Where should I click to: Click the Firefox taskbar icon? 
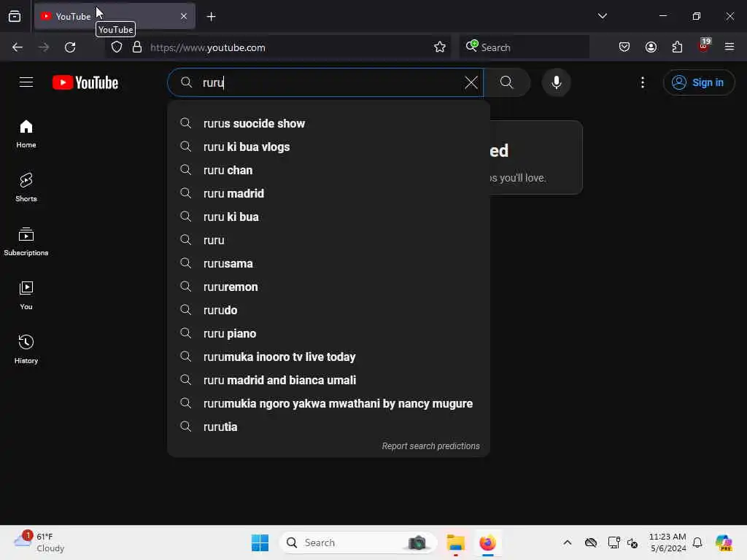click(487, 542)
